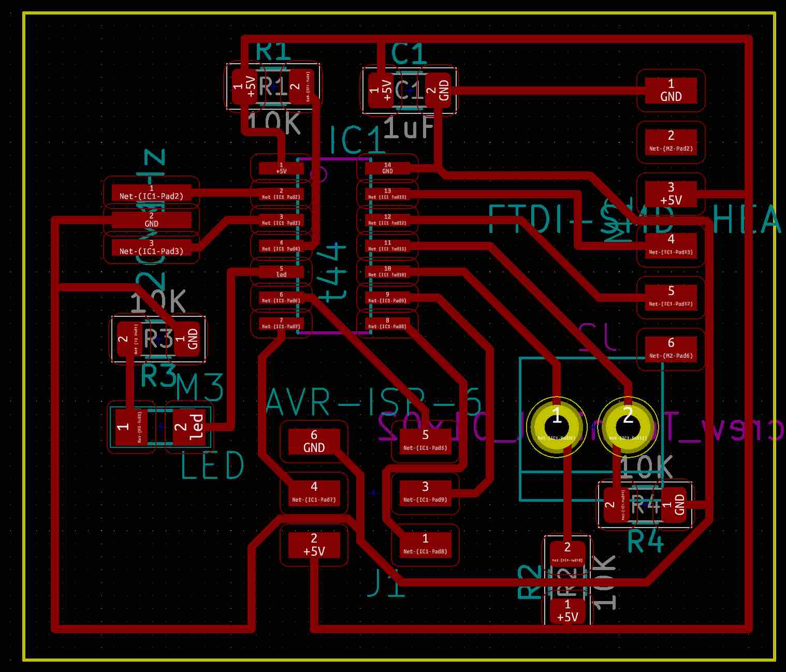Select M1 pad 1 Net-(IC1-Pad2)
Image resolution: width=786 pixels, height=672 pixels.
151,193
